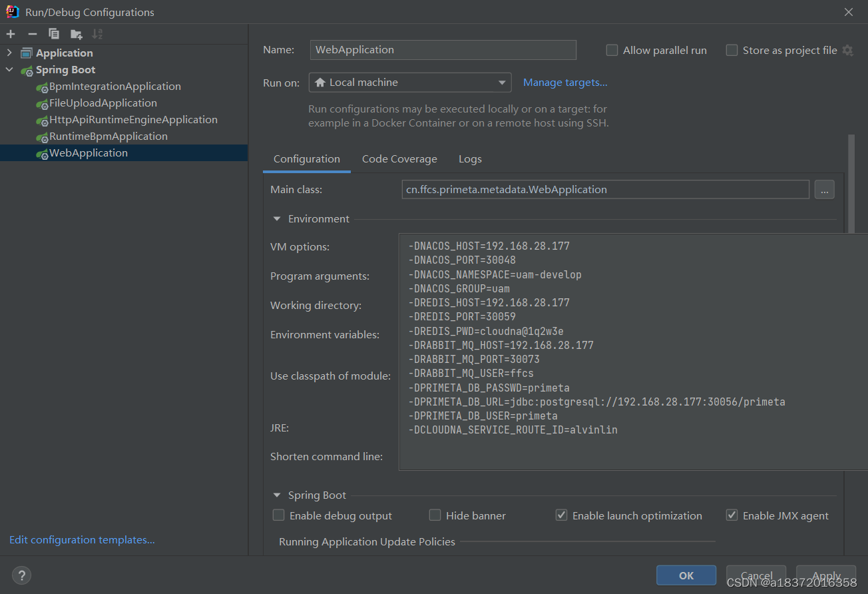Click the -DREDIS_PWD line

click(486, 331)
